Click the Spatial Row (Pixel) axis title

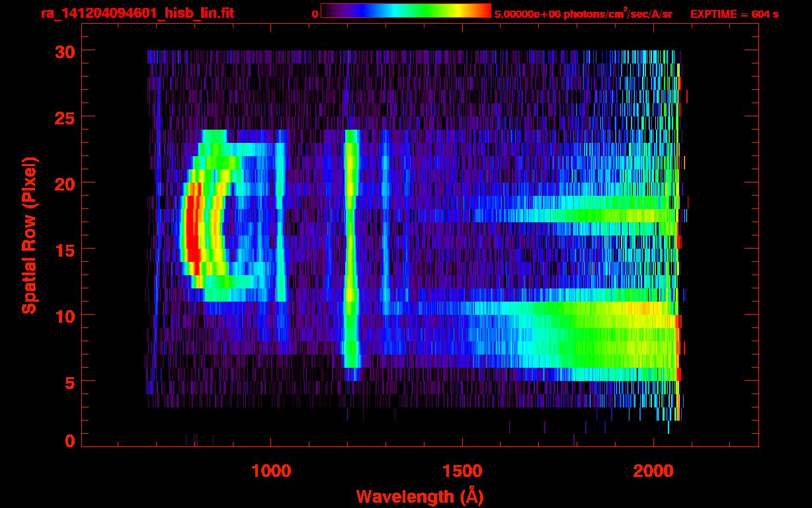coord(29,235)
